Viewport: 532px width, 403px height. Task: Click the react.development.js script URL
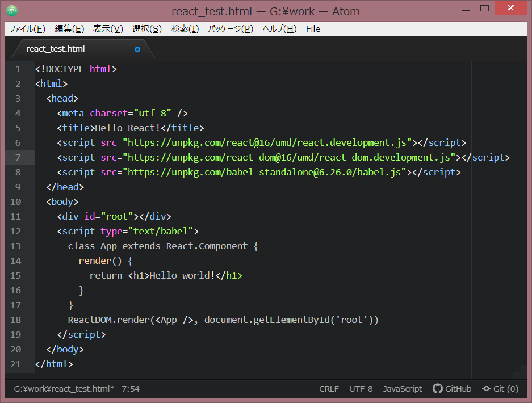pos(267,143)
